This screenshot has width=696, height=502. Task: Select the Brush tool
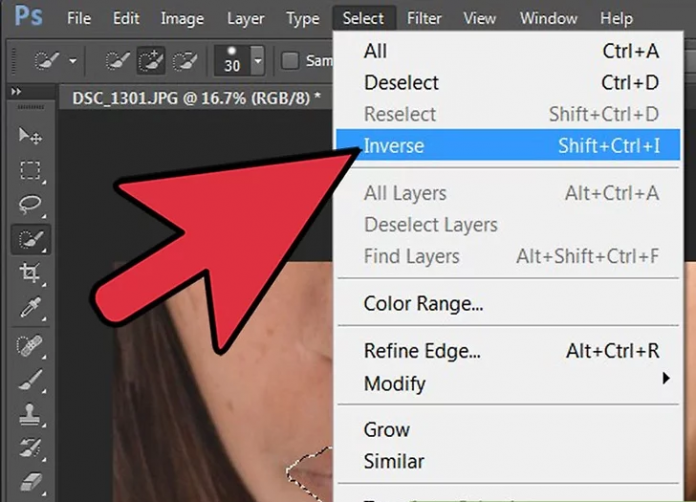click(30, 380)
